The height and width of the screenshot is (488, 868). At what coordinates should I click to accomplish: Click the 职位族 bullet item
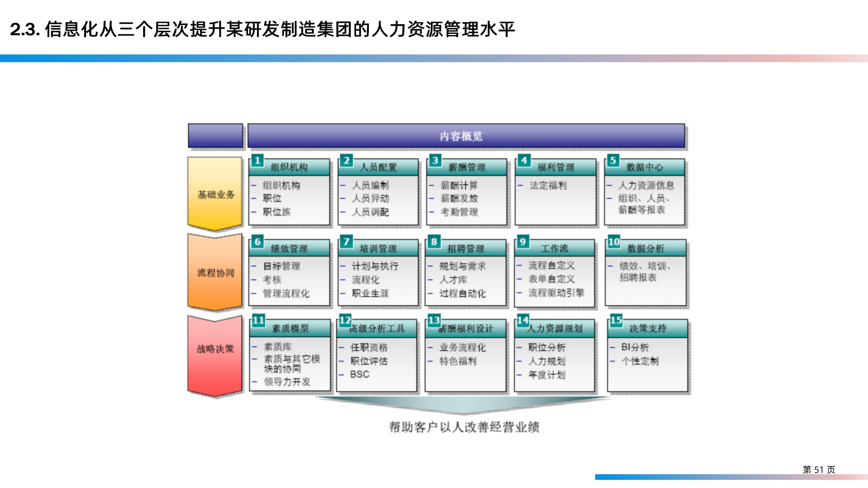pyautogui.click(x=277, y=212)
